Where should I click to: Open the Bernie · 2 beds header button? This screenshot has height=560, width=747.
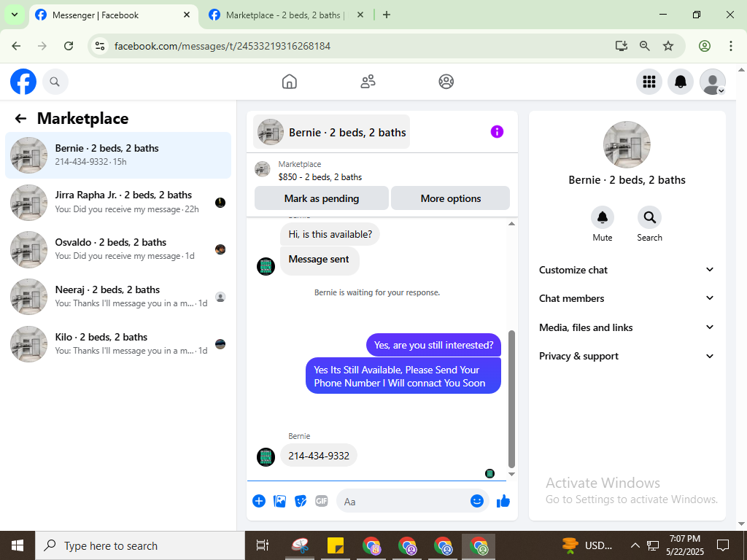[x=332, y=132]
